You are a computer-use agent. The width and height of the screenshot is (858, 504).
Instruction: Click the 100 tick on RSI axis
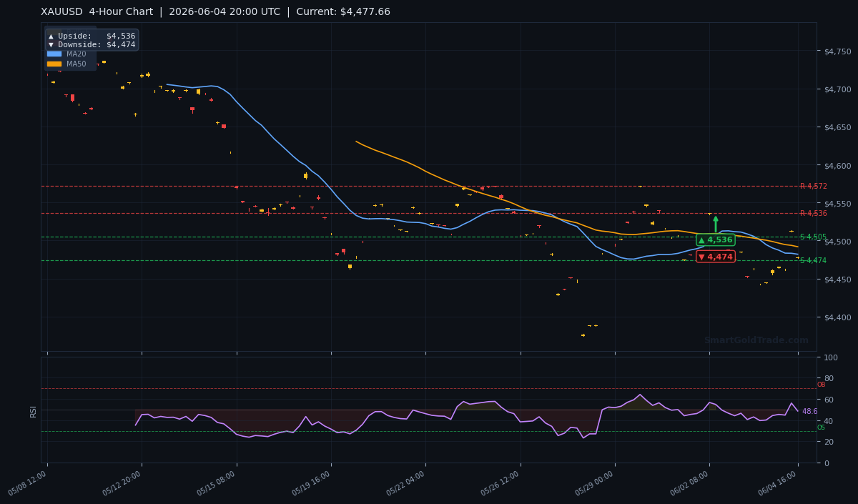pos(831,357)
